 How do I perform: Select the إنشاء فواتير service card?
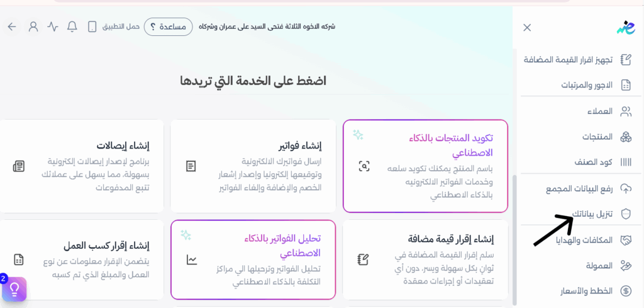click(x=253, y=166)
